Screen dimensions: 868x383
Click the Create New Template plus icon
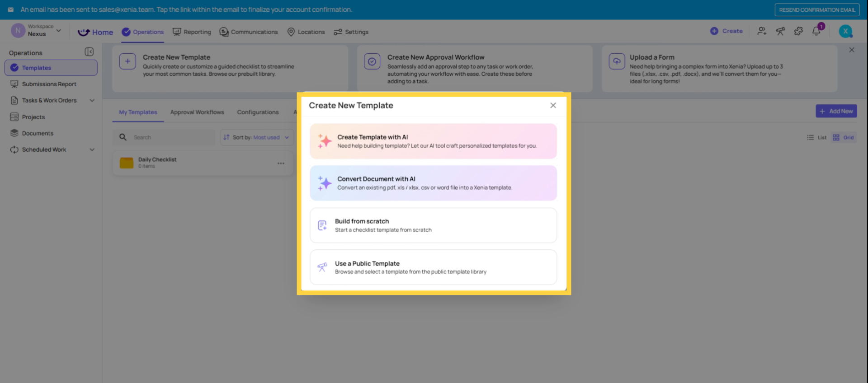127,61
